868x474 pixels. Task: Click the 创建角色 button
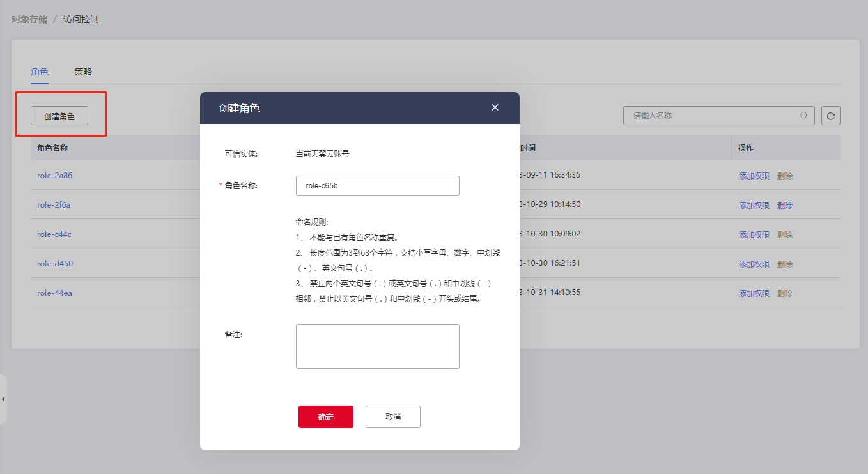tap(59, 116)
